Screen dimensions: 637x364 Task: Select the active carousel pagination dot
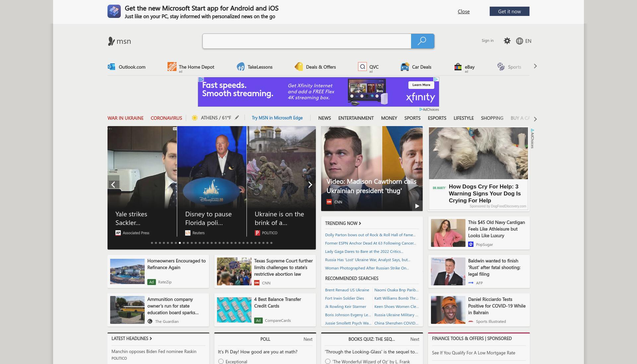tap(180, 243)
